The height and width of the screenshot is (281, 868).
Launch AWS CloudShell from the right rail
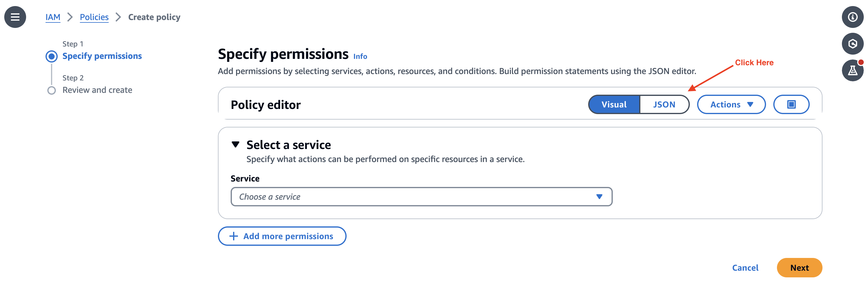pos(853,44)
